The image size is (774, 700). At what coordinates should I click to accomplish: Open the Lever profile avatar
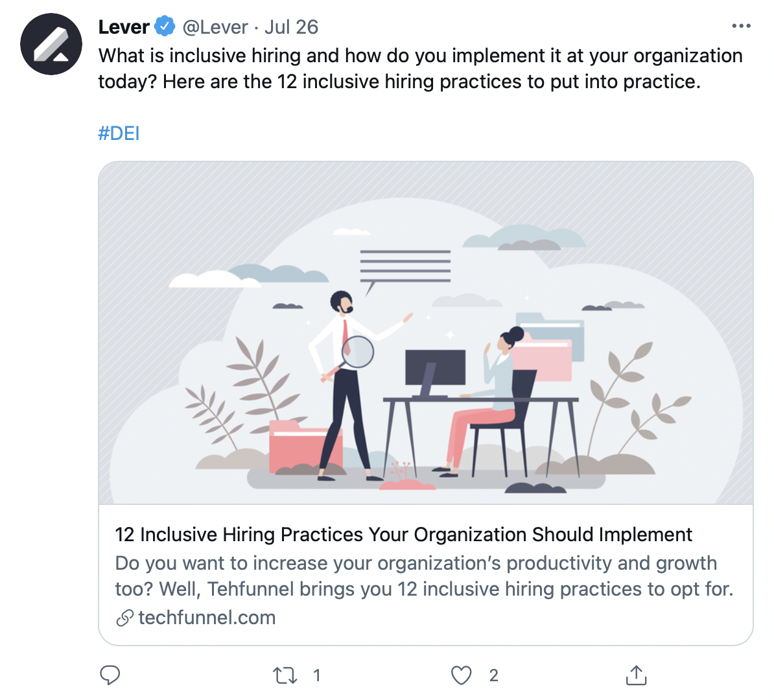pos(51,45)
